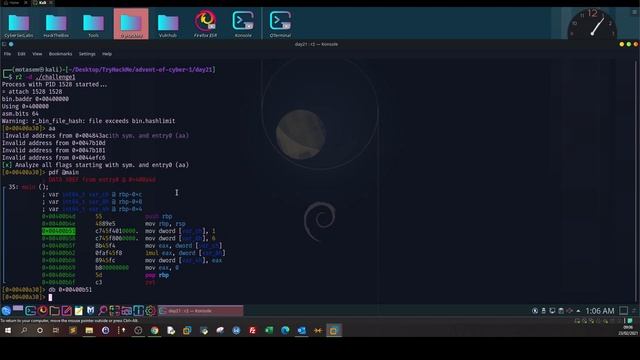The height and width of the screenshot is (360, 640).
Task: Open the Tools desktop folder
Action: click(x=93, y=25)
